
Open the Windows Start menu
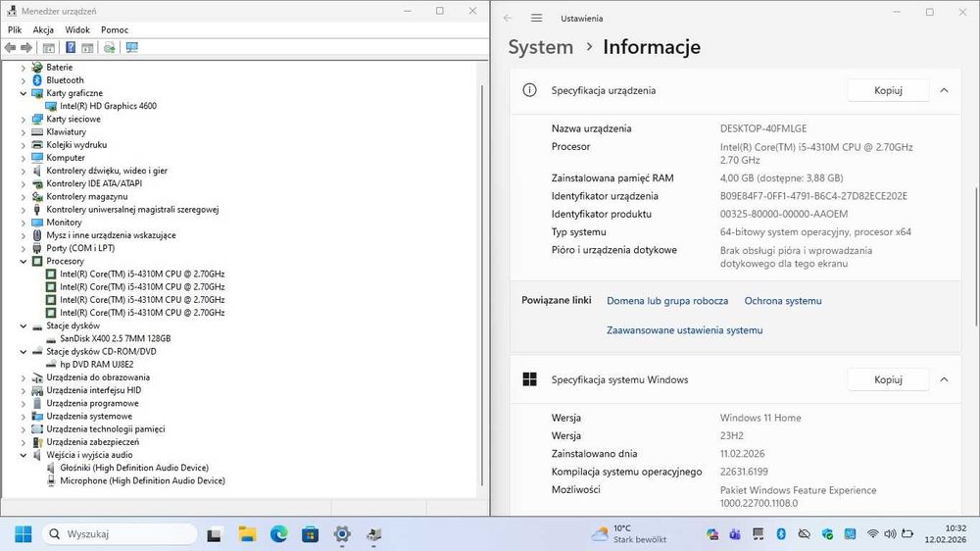point(24,534)
